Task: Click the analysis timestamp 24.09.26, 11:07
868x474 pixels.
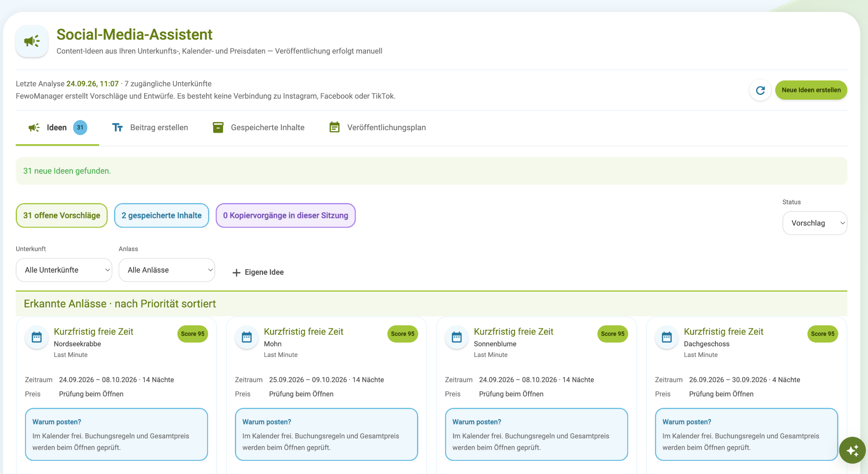Action: click(92, 84)
